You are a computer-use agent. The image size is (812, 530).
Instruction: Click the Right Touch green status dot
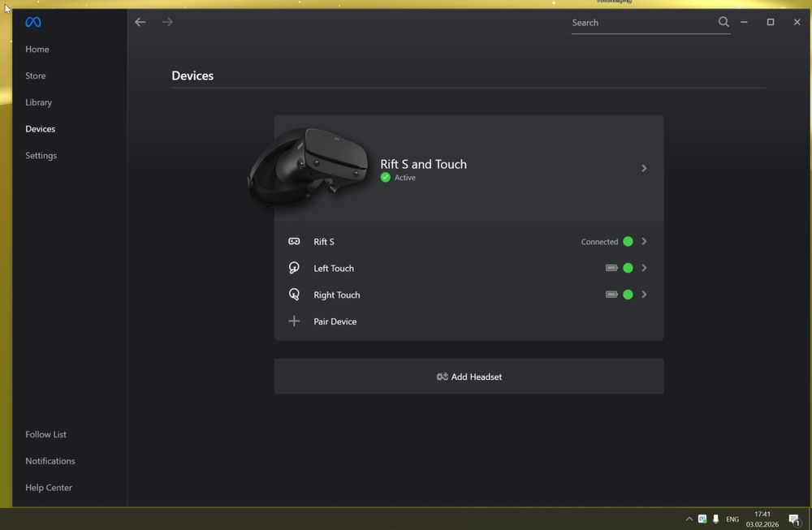[x=628, y=295]
